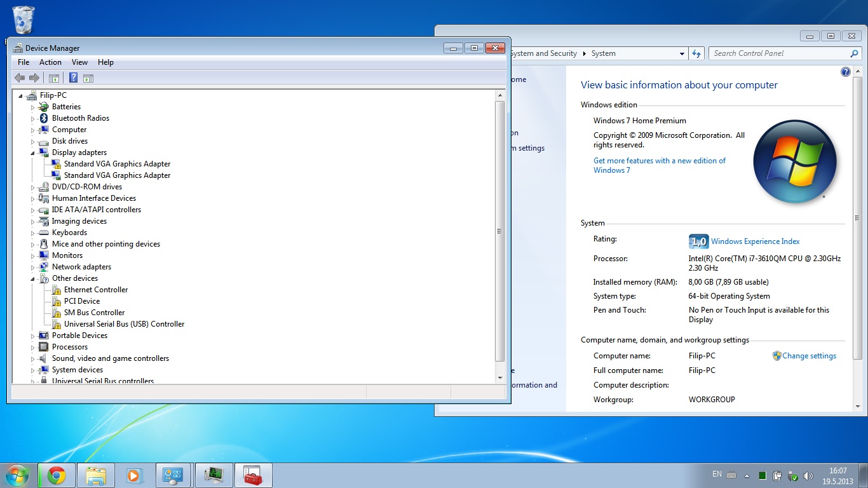The width and height of the screenshot is (868, 488).
Task: Click the Ethernet Controller warning icon
Action: 57,290
